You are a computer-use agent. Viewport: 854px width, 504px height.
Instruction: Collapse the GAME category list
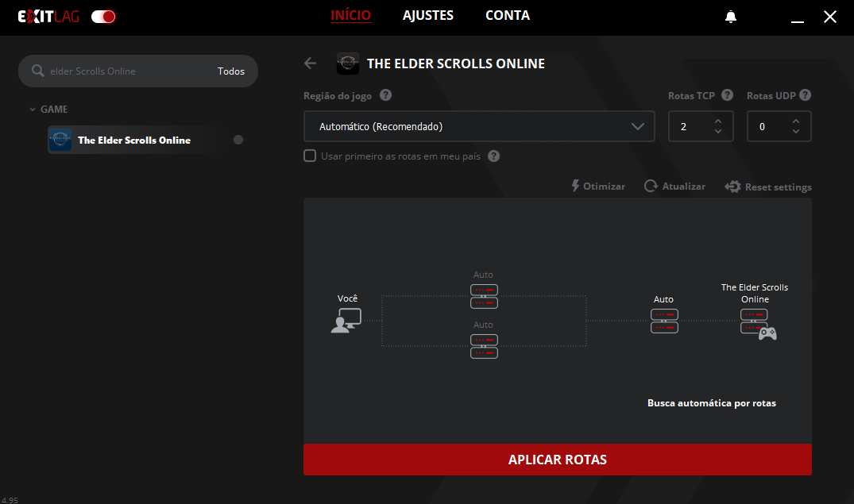point(33,110)
